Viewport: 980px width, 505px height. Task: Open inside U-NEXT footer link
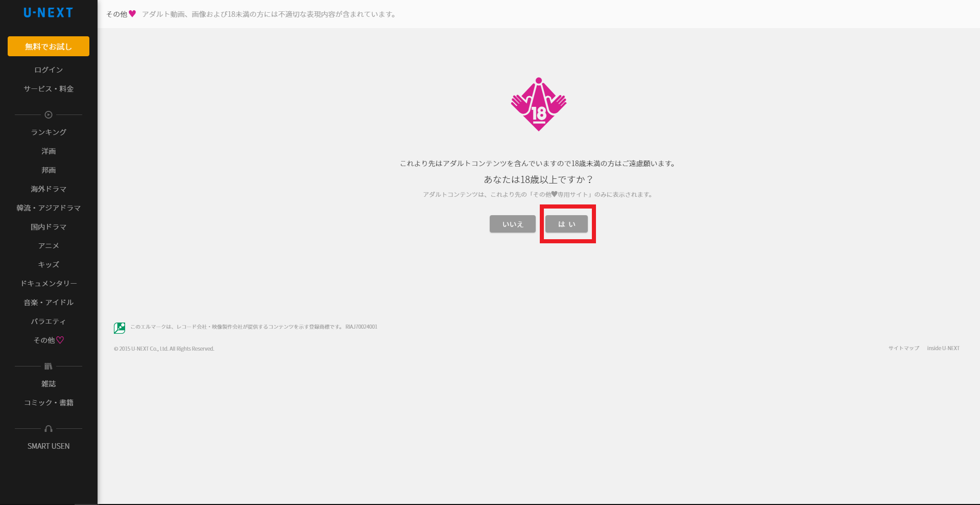pos(943,349)
